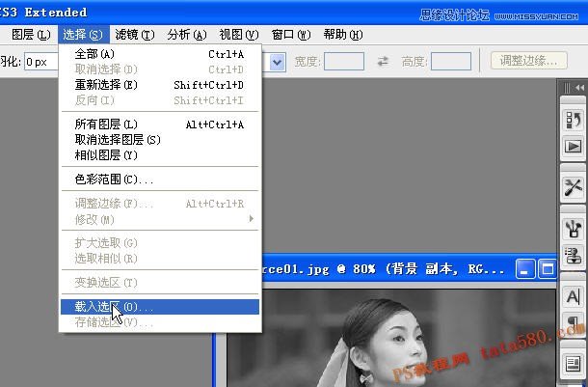The image size is (588, 387).
Task: Choose 全部(A) to select all
Action: pyautogui.click(x=160, y=54)
